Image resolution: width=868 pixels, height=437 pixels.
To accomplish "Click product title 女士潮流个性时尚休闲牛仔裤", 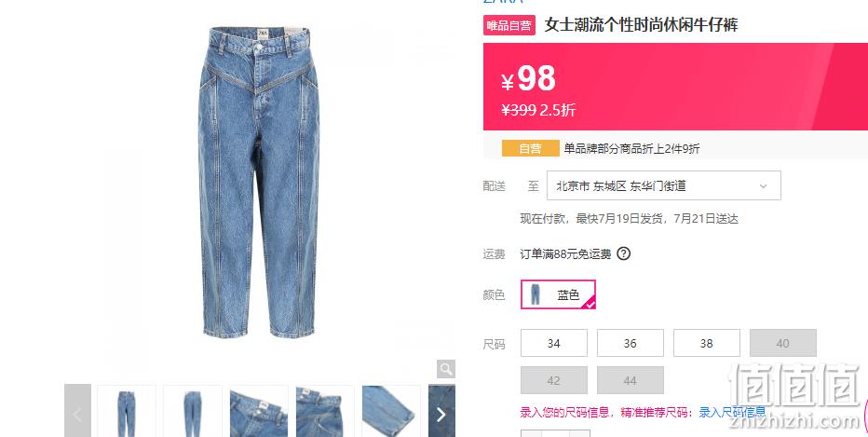I will tap(641, 24).
